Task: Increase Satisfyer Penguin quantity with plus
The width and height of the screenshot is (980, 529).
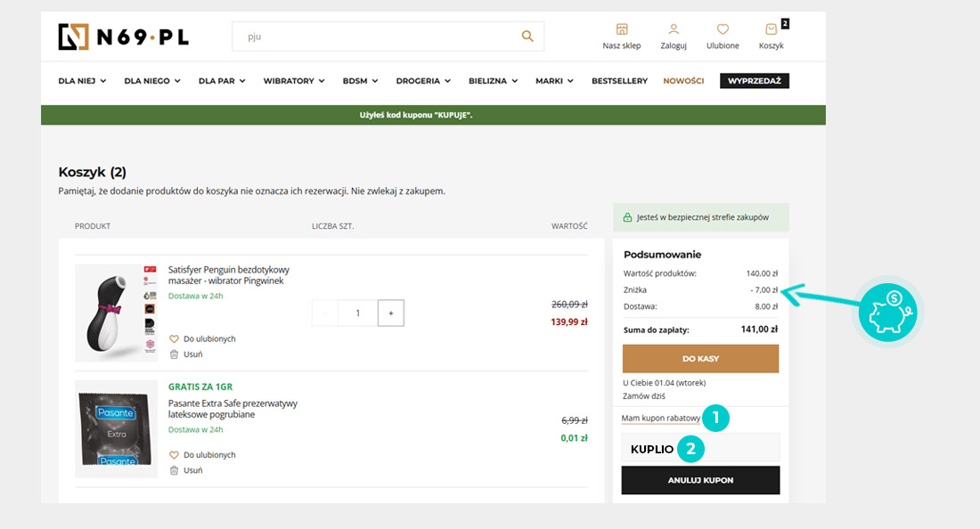Action: pyautogui.click(x=391, y=313)
